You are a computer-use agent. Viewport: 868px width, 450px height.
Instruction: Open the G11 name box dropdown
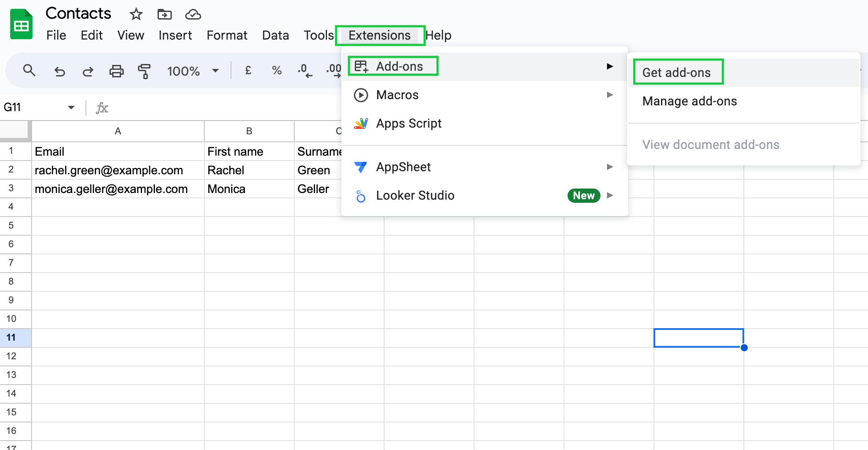click(x=71, y=108)
